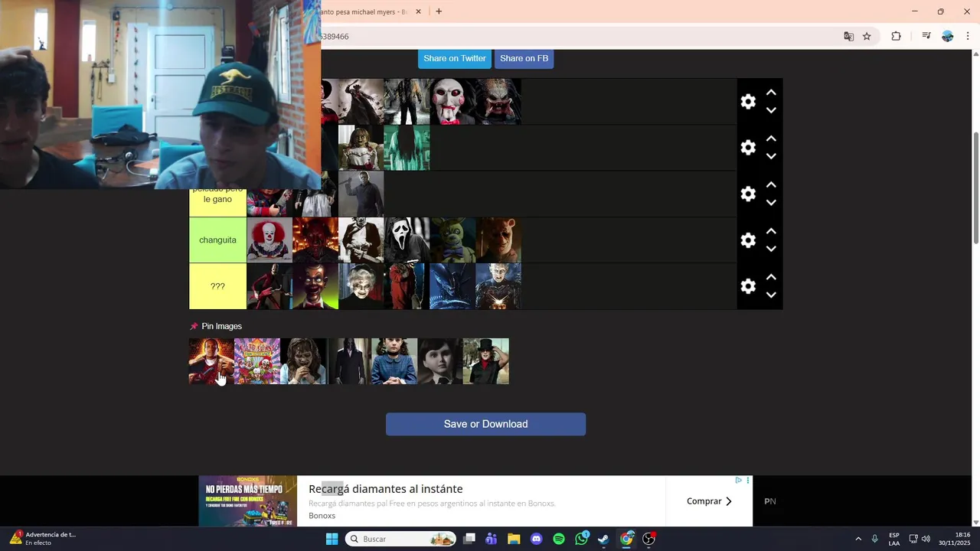Screen dimensions: 980x551
Task: Select the Brahms doll pinned image
Action: [440, 361]
